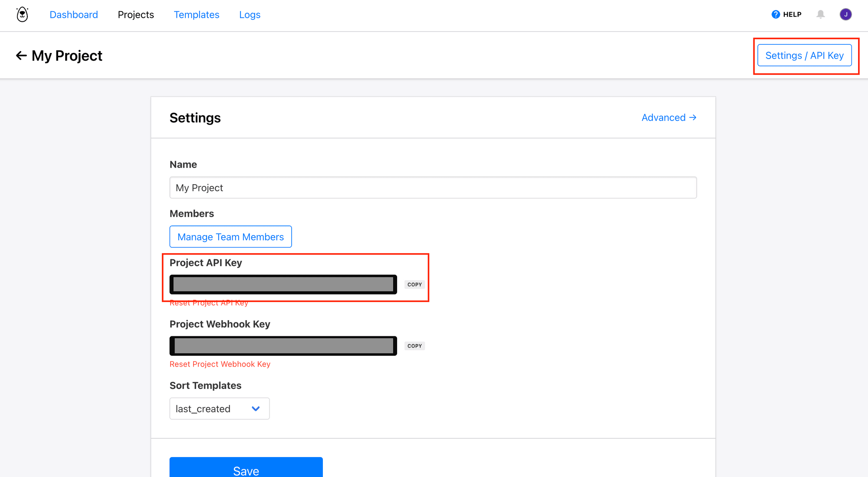
Task: Click the masked Project API Key field
Action: [x=283, y=285]
